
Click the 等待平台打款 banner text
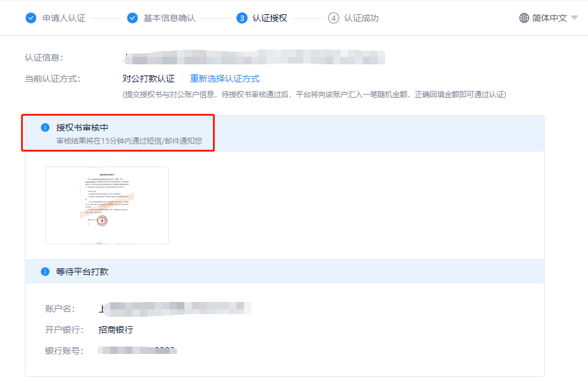click(x=81, y=271)
